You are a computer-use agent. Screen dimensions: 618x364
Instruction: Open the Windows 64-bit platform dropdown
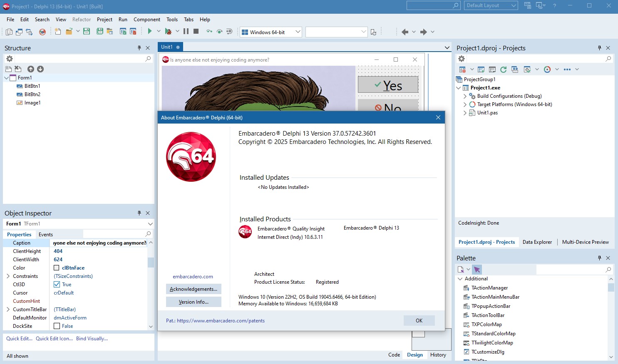298,32
